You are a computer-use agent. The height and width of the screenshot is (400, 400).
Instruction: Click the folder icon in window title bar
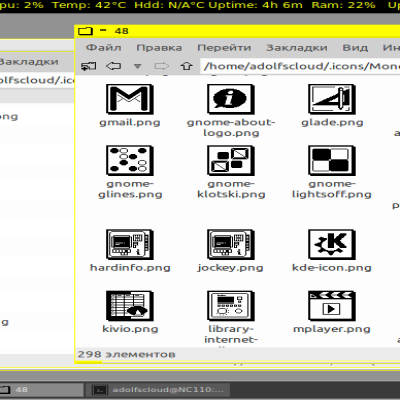point(85,31)
